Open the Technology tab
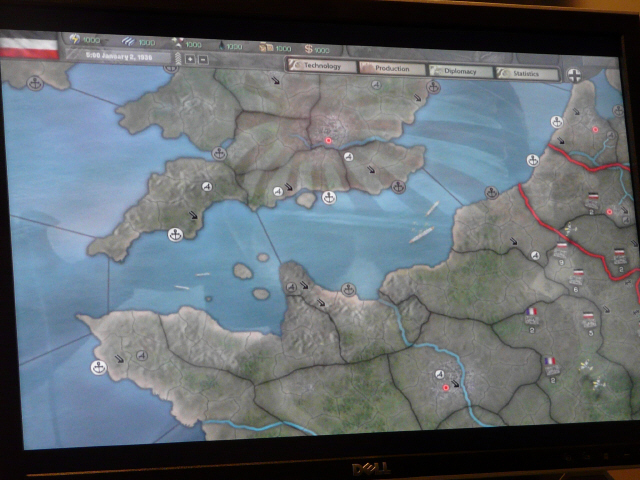This screenshot has height=480, width=640. (x=322, y=65)
